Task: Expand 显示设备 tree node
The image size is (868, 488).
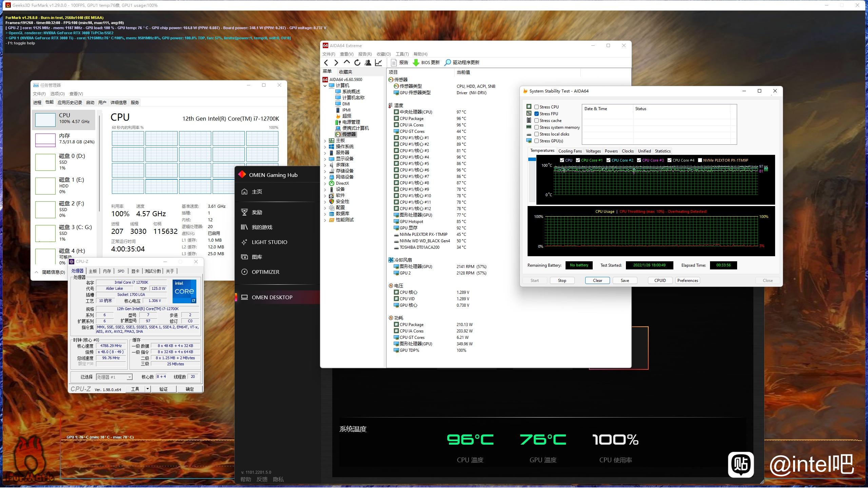Action: pos(325,159)
